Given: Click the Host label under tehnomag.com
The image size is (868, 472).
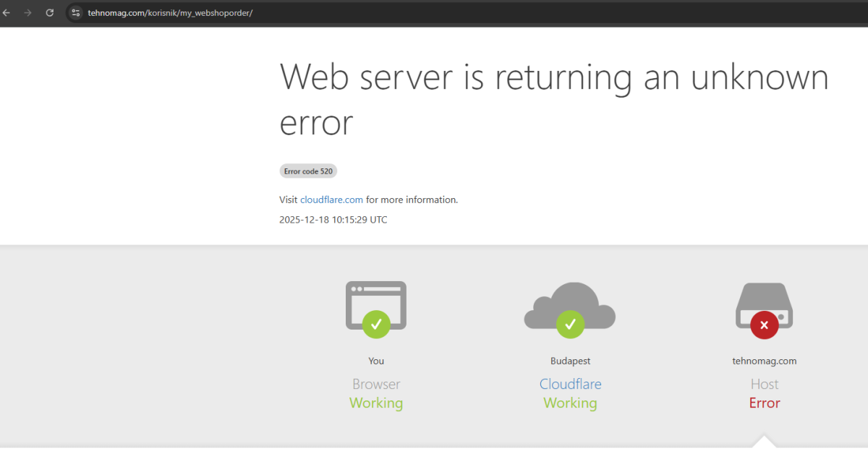Looking at the screenshot, I should [x=764, y=384].
